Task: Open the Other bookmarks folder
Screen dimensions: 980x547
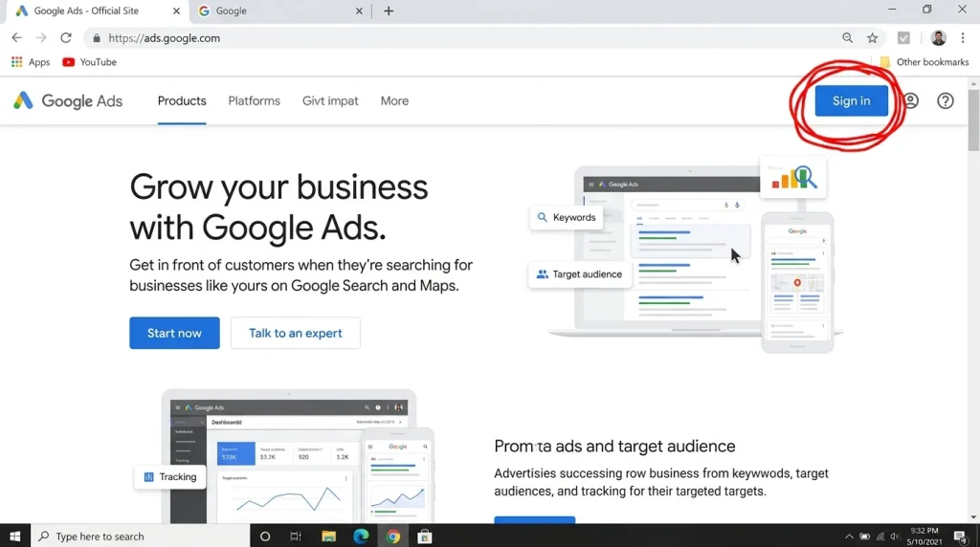Action: point(924,62)
